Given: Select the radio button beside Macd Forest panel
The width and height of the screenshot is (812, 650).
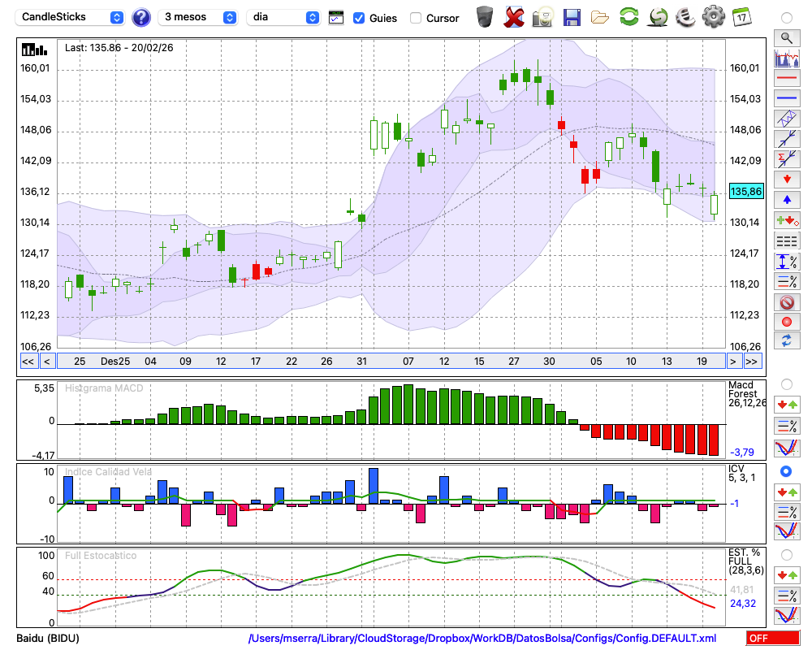Looking at the screenshot, I should (x=786, y=383).
